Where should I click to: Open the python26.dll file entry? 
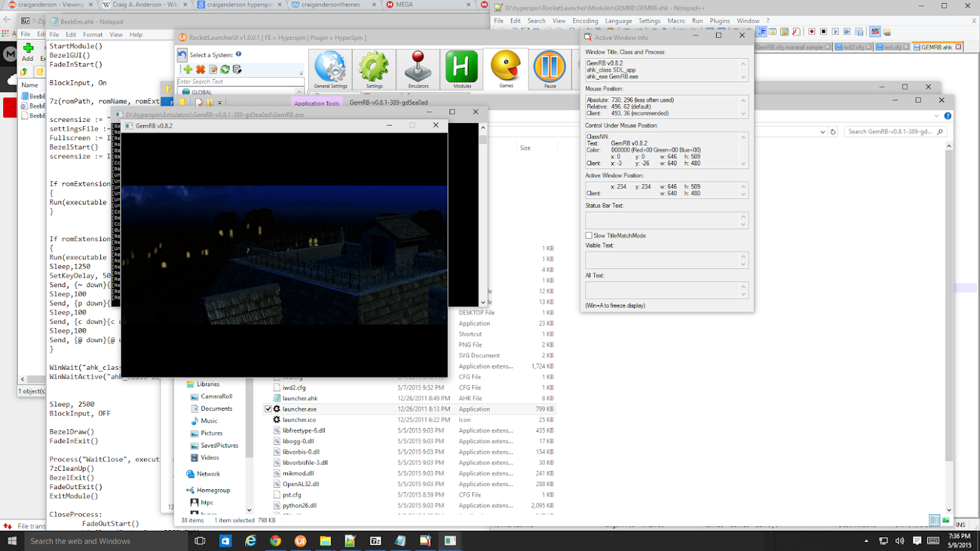tap(299, 506)
